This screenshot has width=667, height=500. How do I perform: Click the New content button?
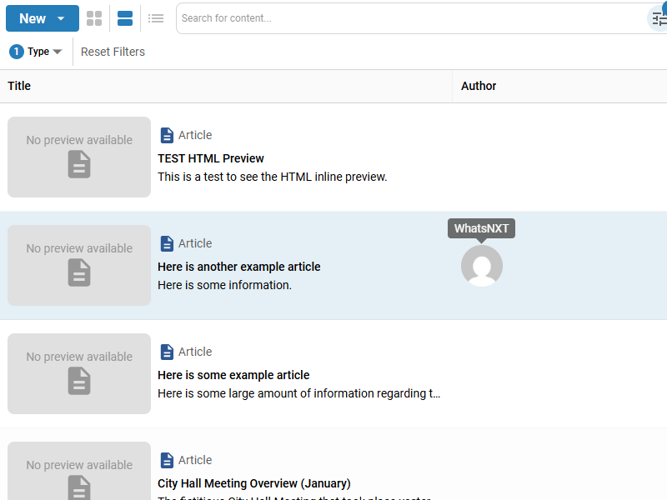[32, 18]
